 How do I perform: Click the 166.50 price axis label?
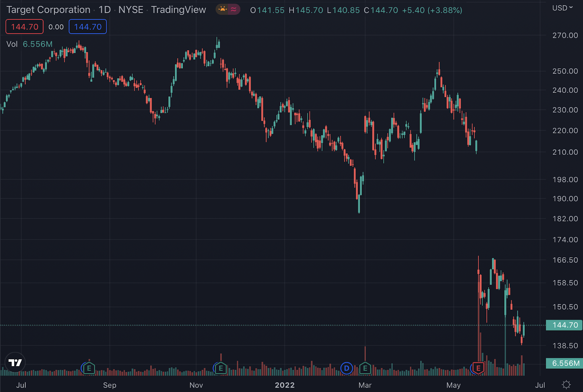click(565, 260)
